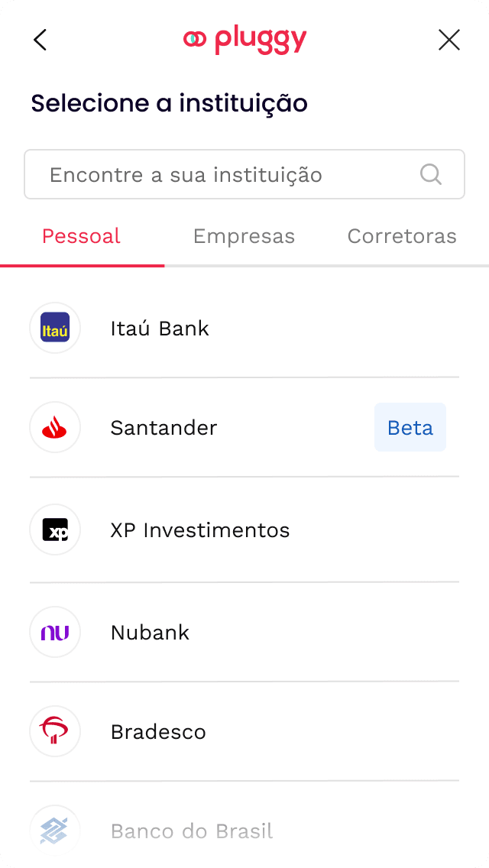Select Nubank institution name
Screen dimensions: 489x868
pos(150,633)
